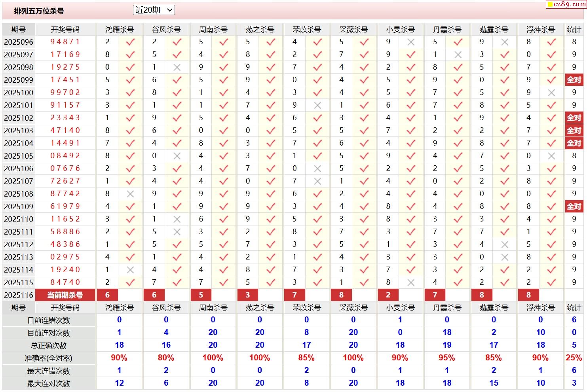Click gray X for 芣苡杀号 in row 2025101
This screenshot has width=587, height=392.
(x=317, y=105)
